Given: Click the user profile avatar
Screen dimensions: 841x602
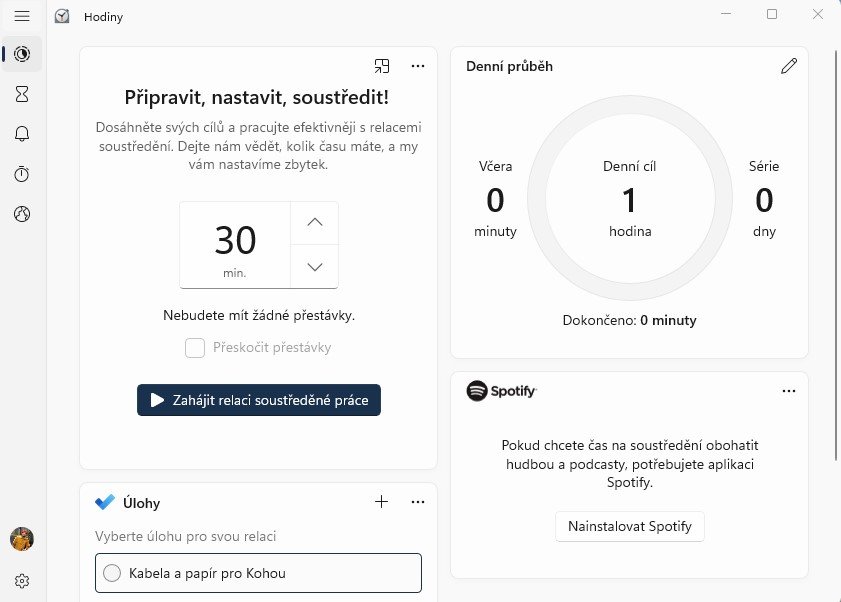Looking at the screenshot, I should [22, 539].
